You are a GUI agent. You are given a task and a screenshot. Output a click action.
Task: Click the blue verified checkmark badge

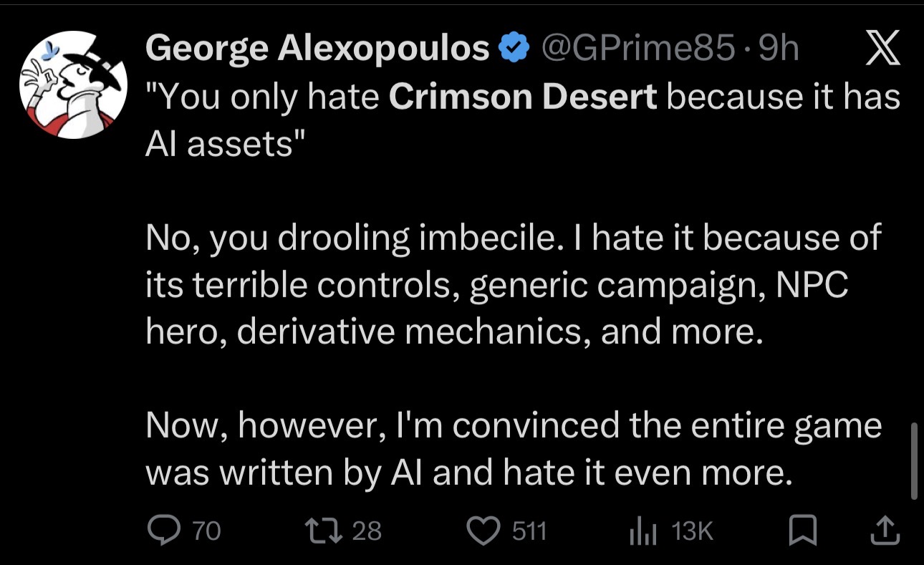tap(514, 49)
